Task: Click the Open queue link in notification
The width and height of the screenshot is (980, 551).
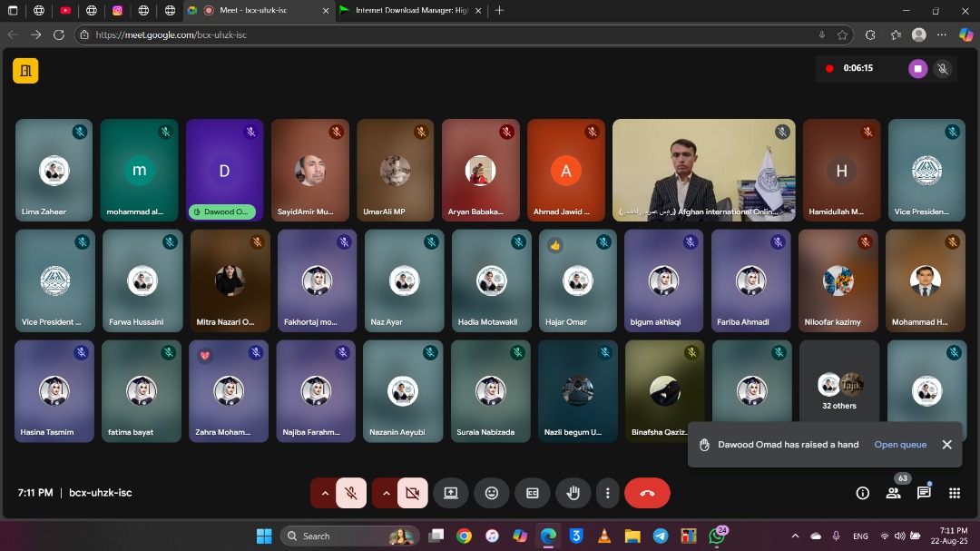Action: (x=900, y=445)
